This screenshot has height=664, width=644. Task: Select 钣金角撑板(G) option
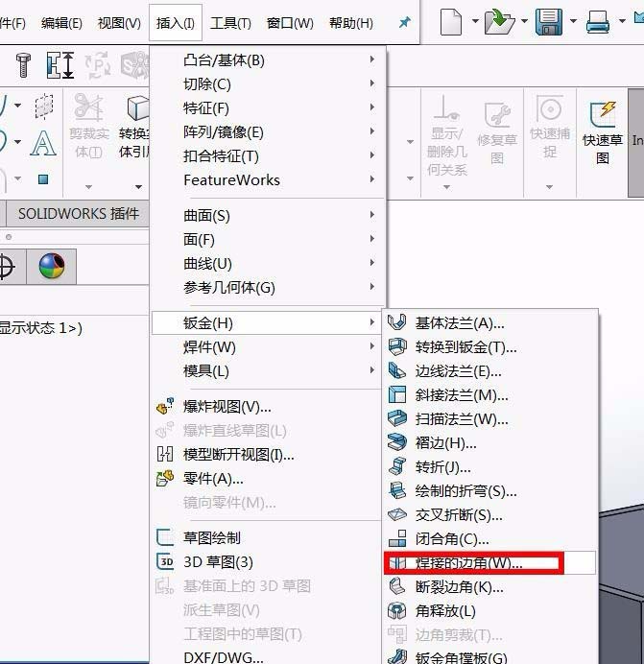click(490, 656)
